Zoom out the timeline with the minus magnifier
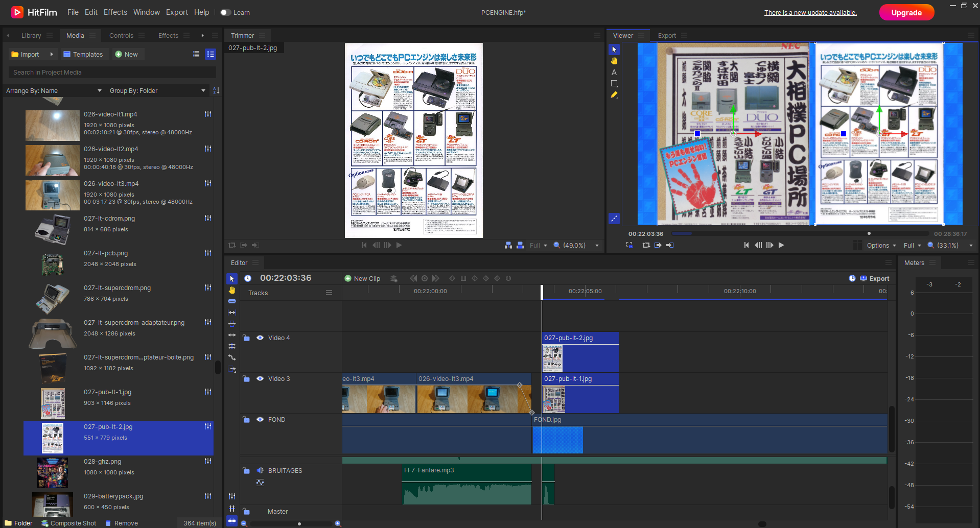The height and width of the screenshot is (528, 980). click(244, 523)
